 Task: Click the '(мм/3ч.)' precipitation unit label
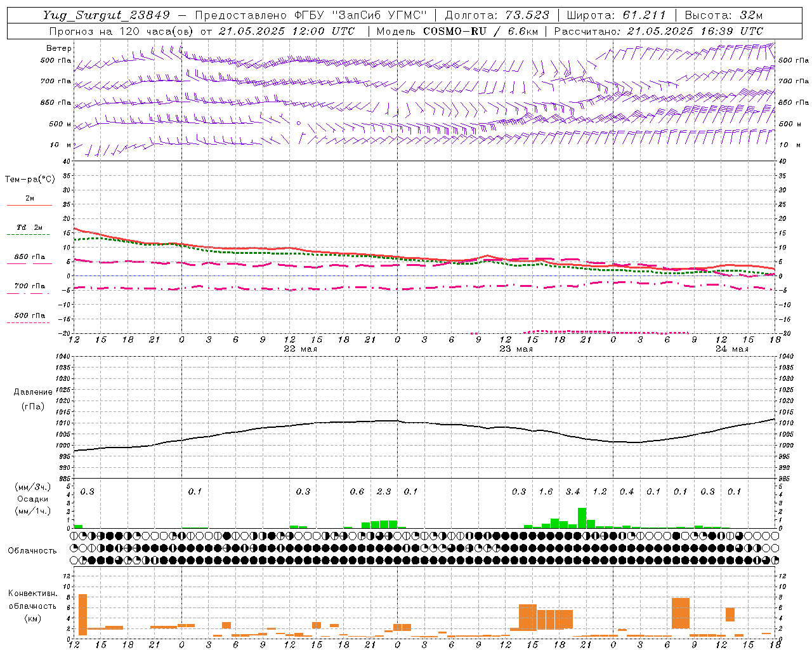click(x=32, y=487)
